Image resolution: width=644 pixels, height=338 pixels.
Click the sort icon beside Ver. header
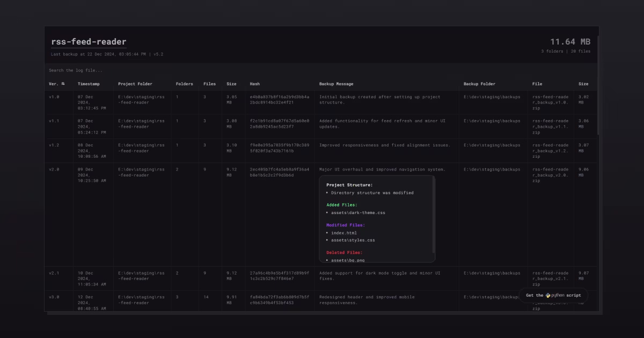(63, 84)
